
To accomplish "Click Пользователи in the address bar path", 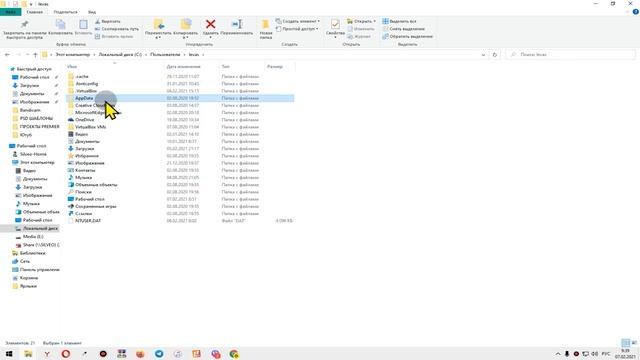I will point(165,55).
